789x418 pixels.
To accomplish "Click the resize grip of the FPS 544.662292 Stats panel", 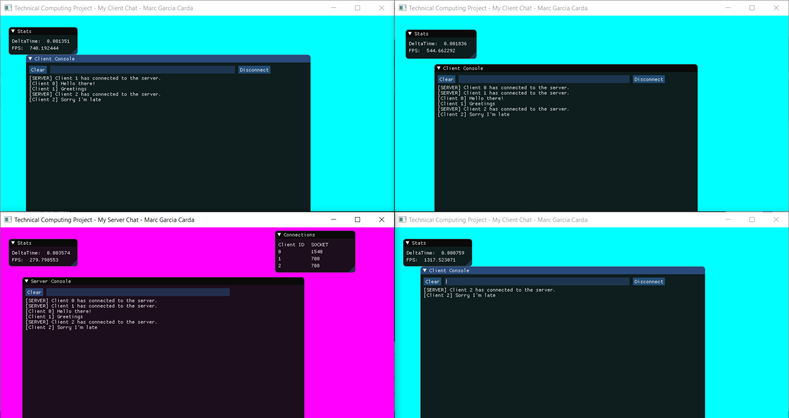I will click(473, 55).
